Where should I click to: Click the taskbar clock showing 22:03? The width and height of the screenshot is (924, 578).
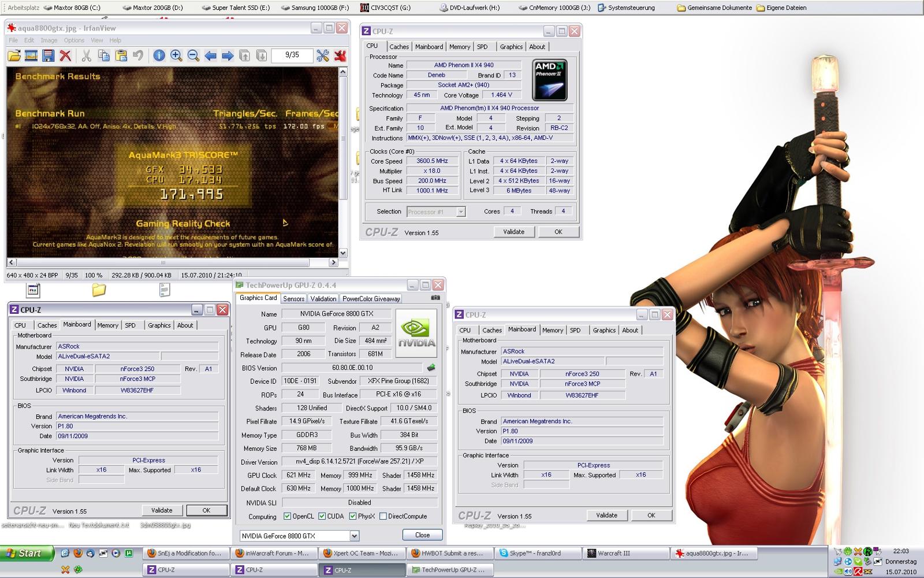(x=901, y=551)
